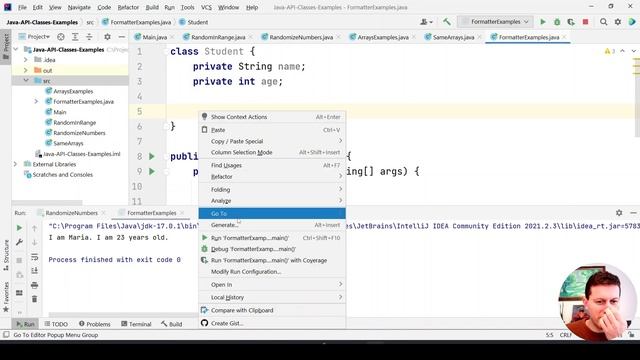
Task: Clear console output with trash icon
Action: click(x=35, y=299)
